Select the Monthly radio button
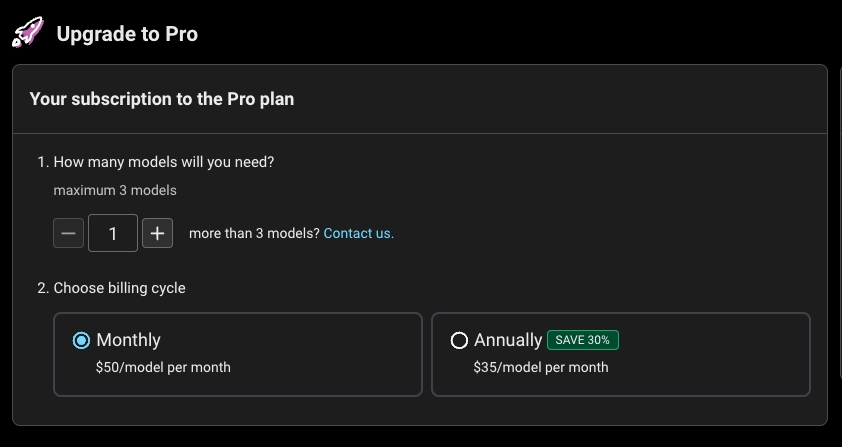 [82, 340]
